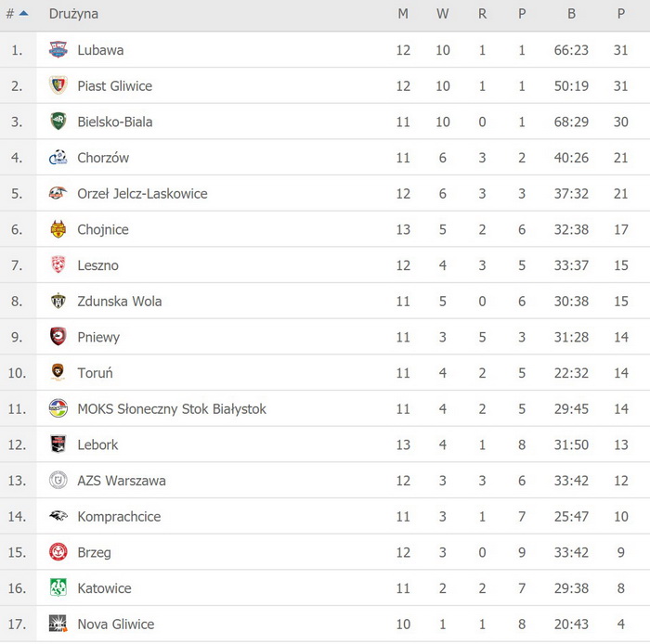Click the AZS Warszawa club crest
Viewport: 650px width, 644px height.
point(58,481)
